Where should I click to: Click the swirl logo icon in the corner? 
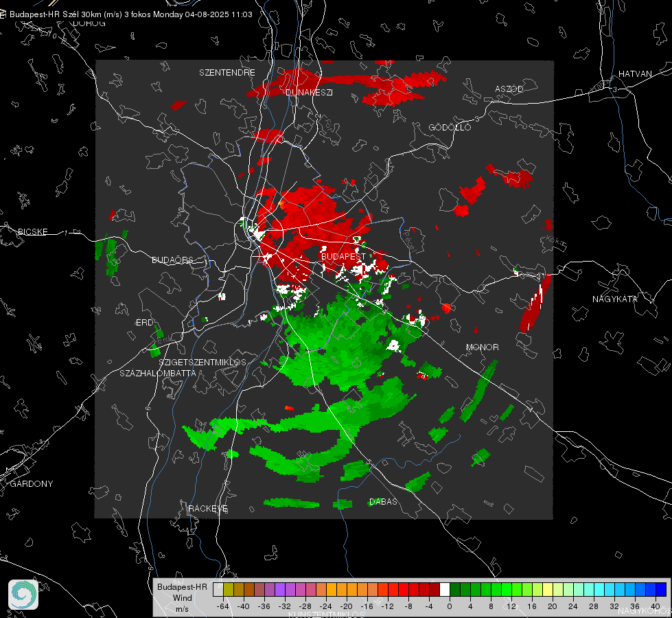(x=23, y=595)
